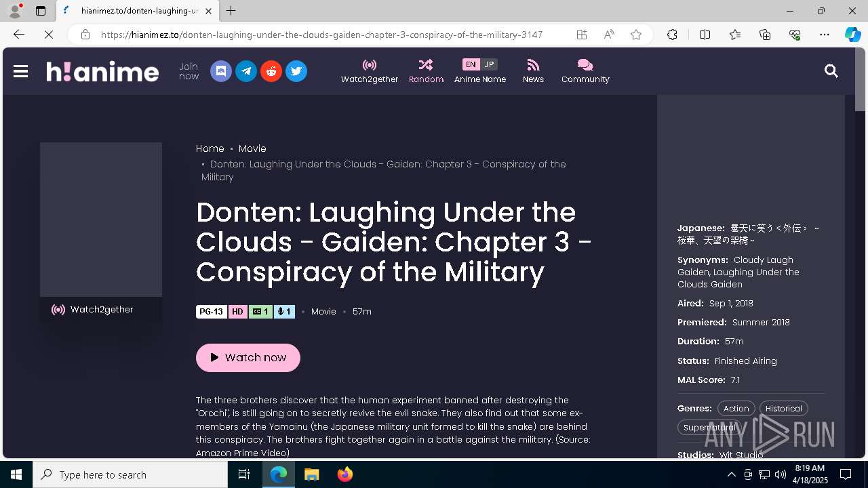
Task: Open the browser Extensions menu
Action: coord(672,35)
